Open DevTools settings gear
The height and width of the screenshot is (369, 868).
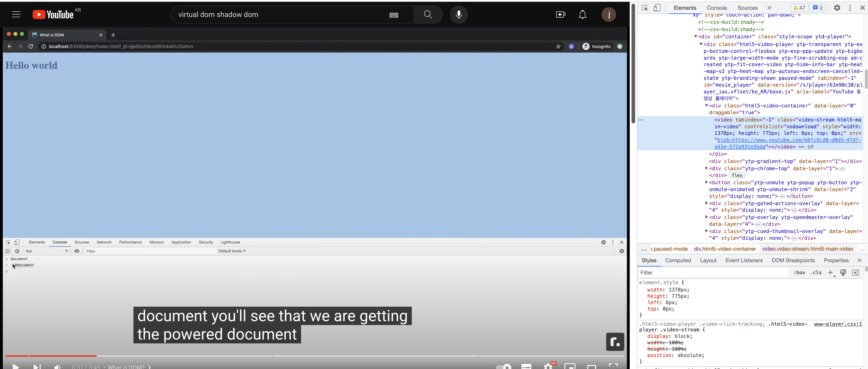pyautogui.click(x=837, y=8)
